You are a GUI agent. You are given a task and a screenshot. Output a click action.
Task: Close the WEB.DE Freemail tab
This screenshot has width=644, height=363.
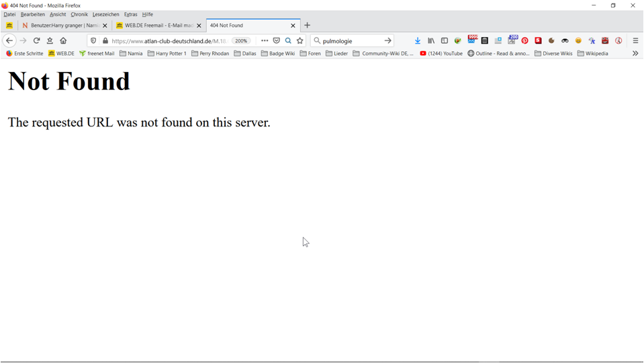click(199, 26)
